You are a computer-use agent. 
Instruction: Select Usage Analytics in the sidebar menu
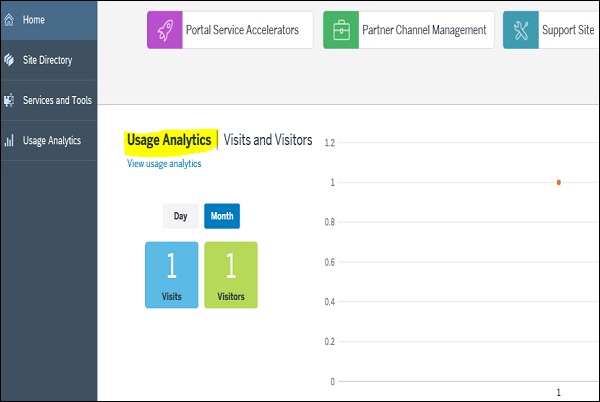(52, 141)
